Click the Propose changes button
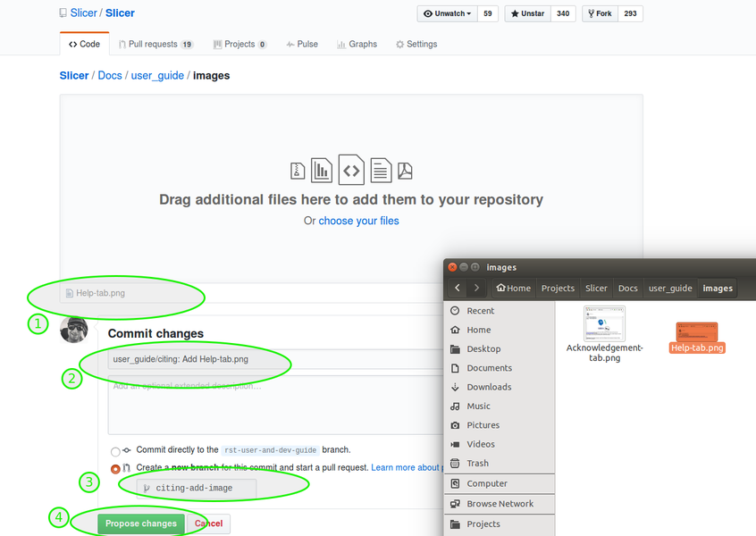Image resolution: width=756 pixels, height=536 pixels. (x=140, y=523)
